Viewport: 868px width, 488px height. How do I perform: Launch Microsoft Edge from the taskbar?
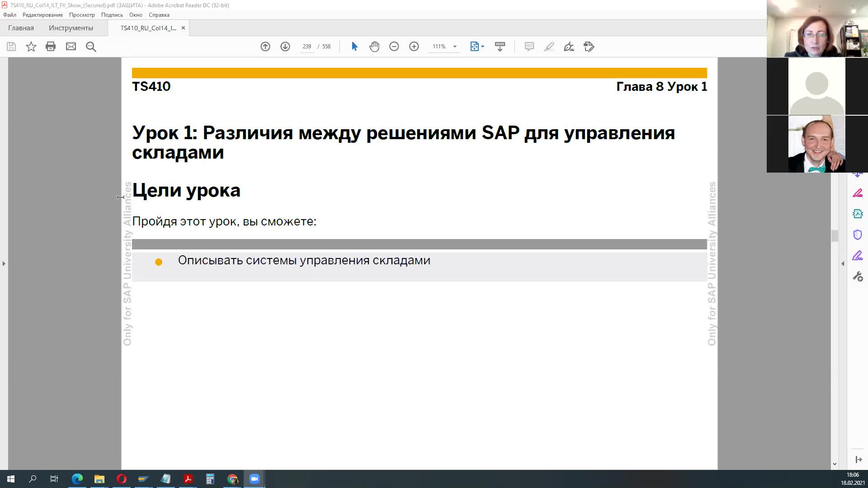[x=77, y=479]
